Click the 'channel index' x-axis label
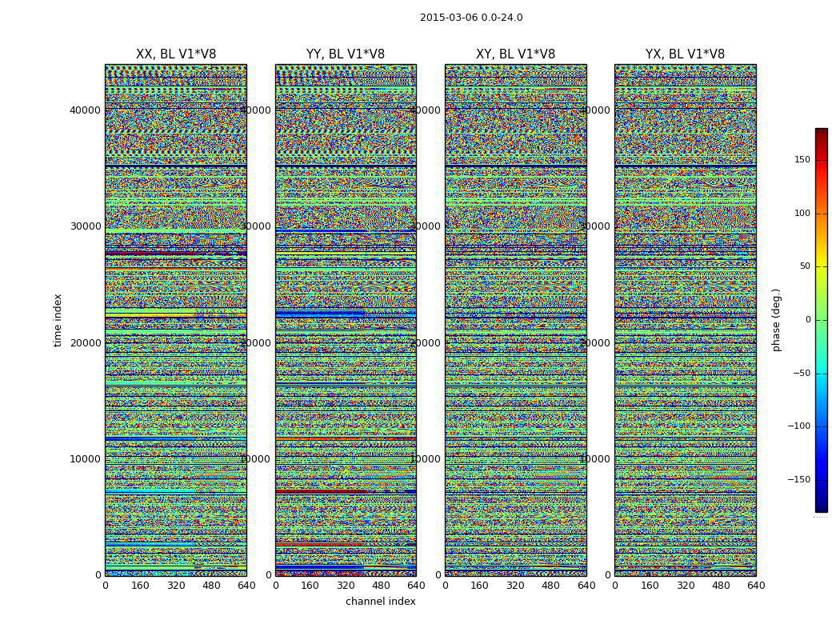The width and height of the screenshot is (840, 640). 380,602
